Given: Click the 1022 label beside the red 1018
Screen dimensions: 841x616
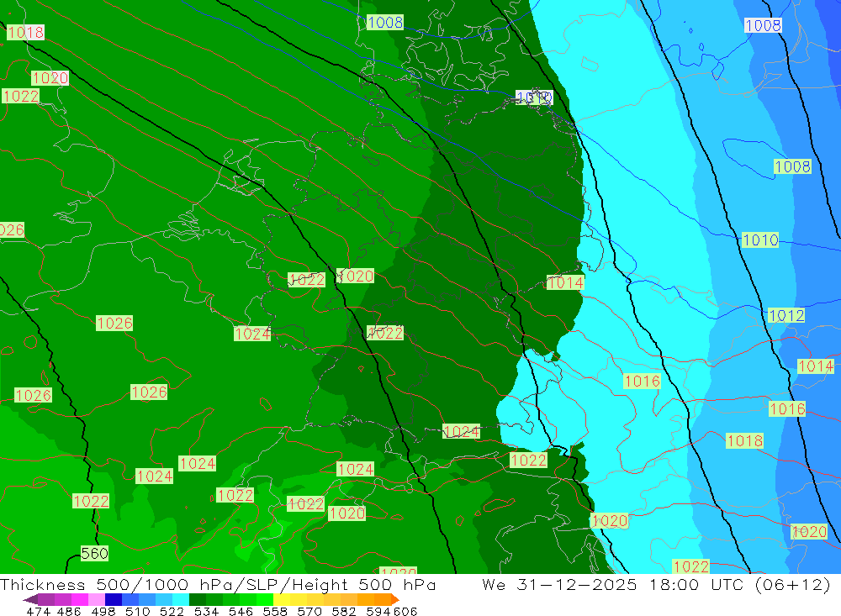Looking at the screenshot, I should click(21, 96).
